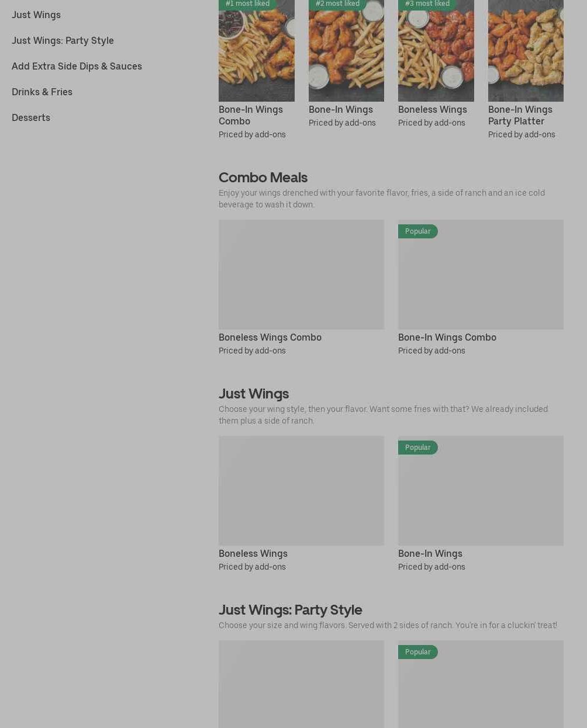The width and height of the screenshot is (587, 728).
Task: Click the Bone-In Wings Combo title under Combo Meals
Action: coord(447,337)
